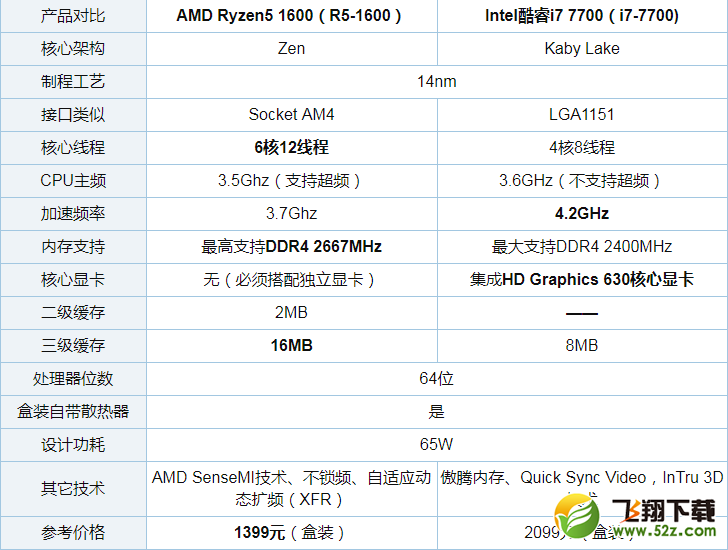
Task: Select the '64位' value
Action: [437, 379]
